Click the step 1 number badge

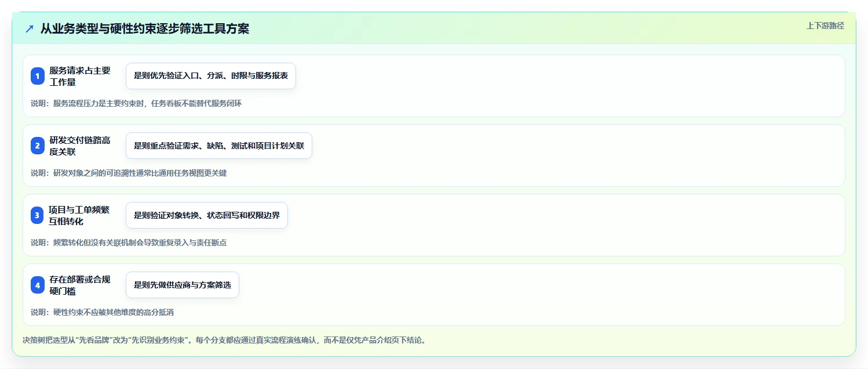38,76
